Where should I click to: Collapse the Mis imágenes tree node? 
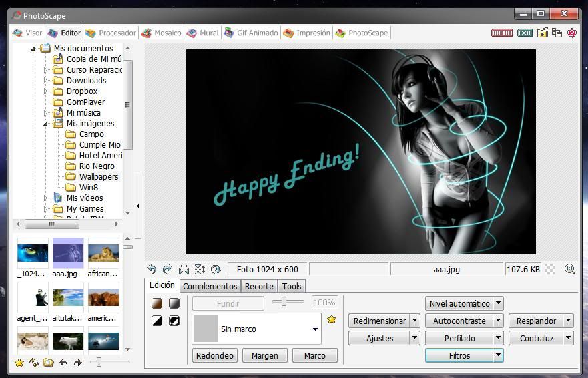[45, 124]
